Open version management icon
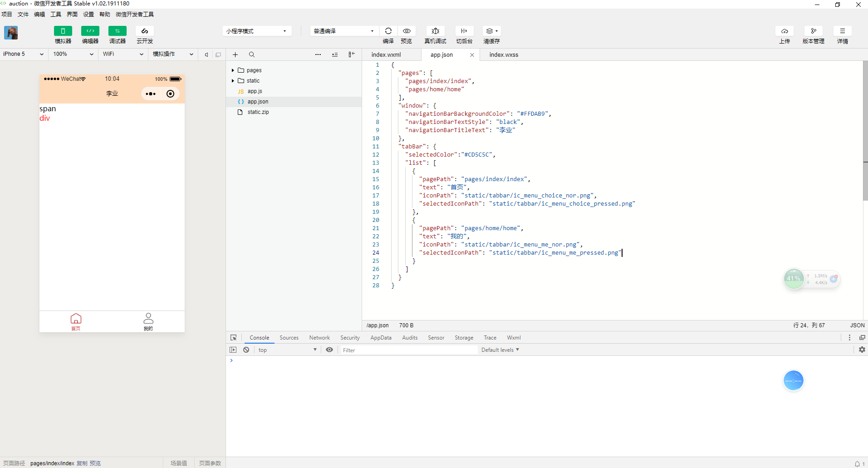The image size is (868, 468). click(813, 31)
